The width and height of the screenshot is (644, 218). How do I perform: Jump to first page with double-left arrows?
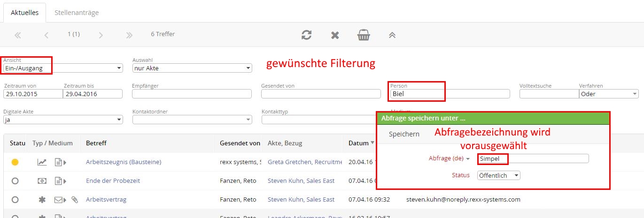[18, 35]
